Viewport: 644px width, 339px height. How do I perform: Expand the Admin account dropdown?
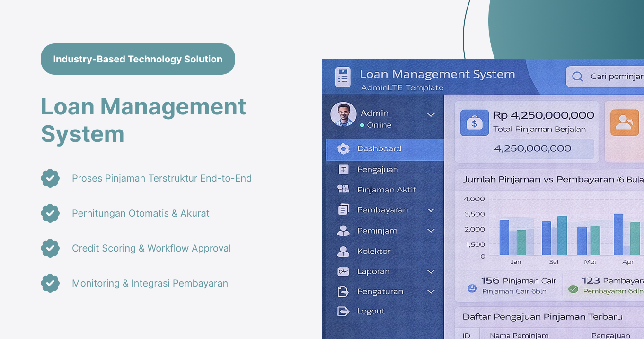431,115
